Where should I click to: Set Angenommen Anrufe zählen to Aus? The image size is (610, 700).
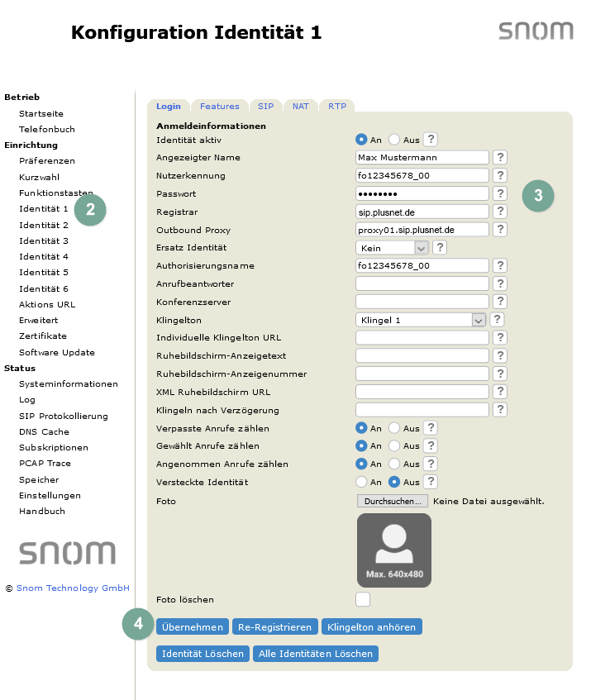tap(394, 464)
